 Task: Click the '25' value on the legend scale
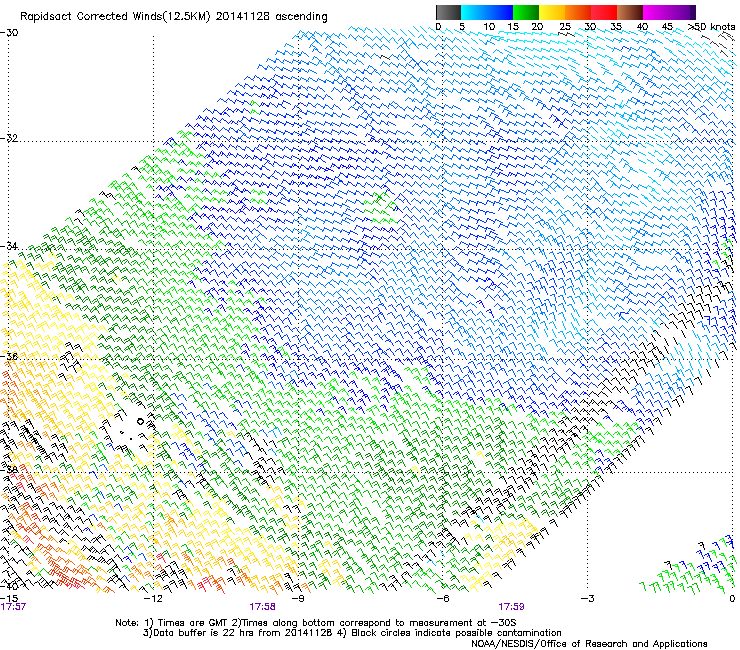coord(565,27)
